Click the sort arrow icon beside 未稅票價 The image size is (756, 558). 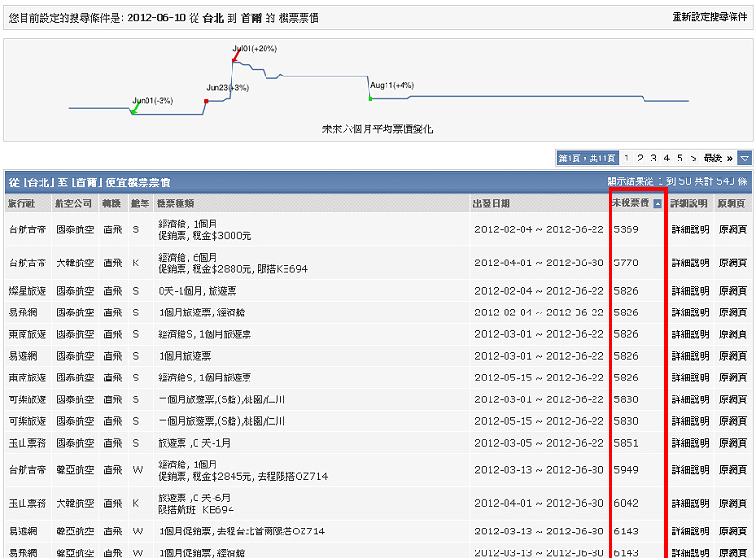pos(658,204)
